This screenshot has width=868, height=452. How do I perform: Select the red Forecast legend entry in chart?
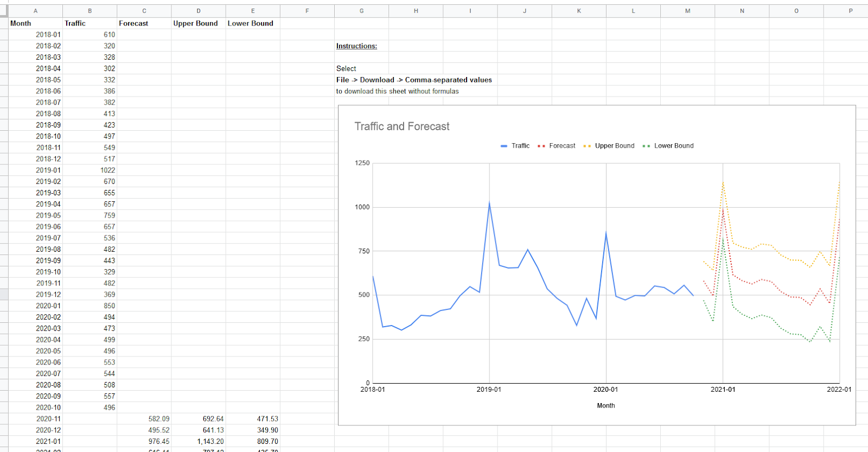(x=561, y=146)
